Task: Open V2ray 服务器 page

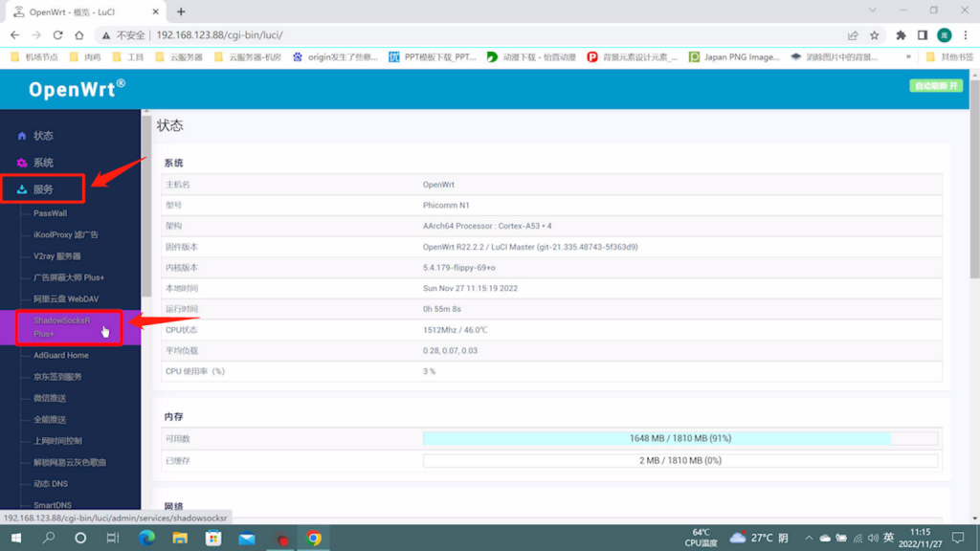Action: 56,256
